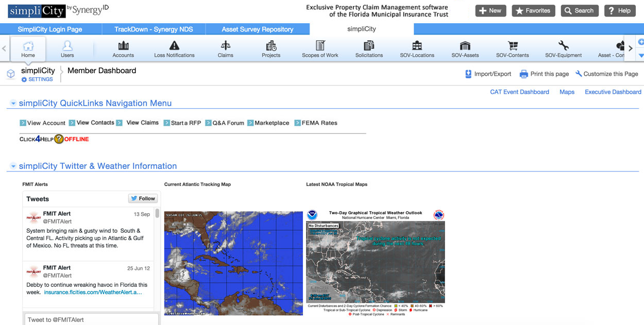Follow FMIT Alerts on Twitter
The image size is (644, 325).
pos(143,198)
